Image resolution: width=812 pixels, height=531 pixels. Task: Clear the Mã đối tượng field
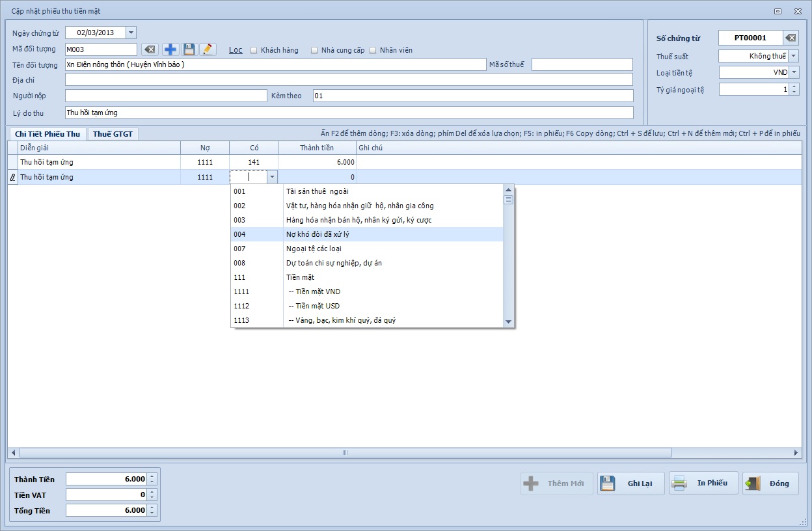pyautogui.click(x=150, y=49)
